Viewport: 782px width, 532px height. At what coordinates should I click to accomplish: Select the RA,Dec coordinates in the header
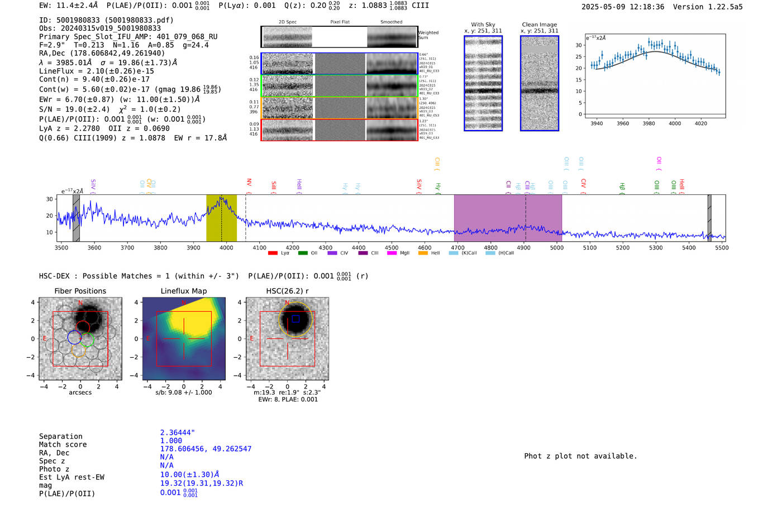point(102,53)
